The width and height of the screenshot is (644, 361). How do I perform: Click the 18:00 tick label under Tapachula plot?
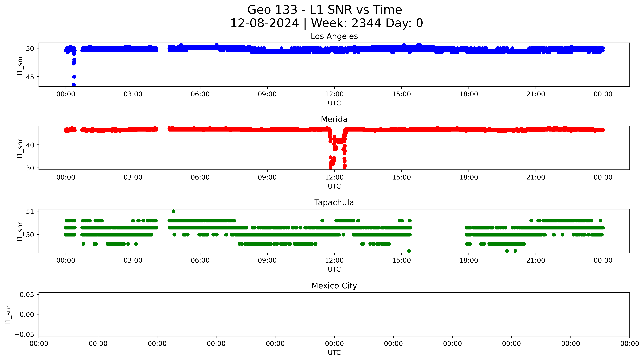(469, 261)
